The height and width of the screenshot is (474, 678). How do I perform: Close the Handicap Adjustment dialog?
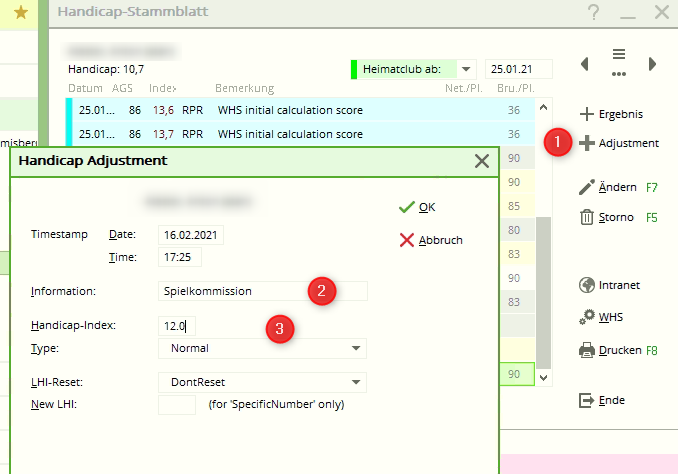click(x=481, y=160)
